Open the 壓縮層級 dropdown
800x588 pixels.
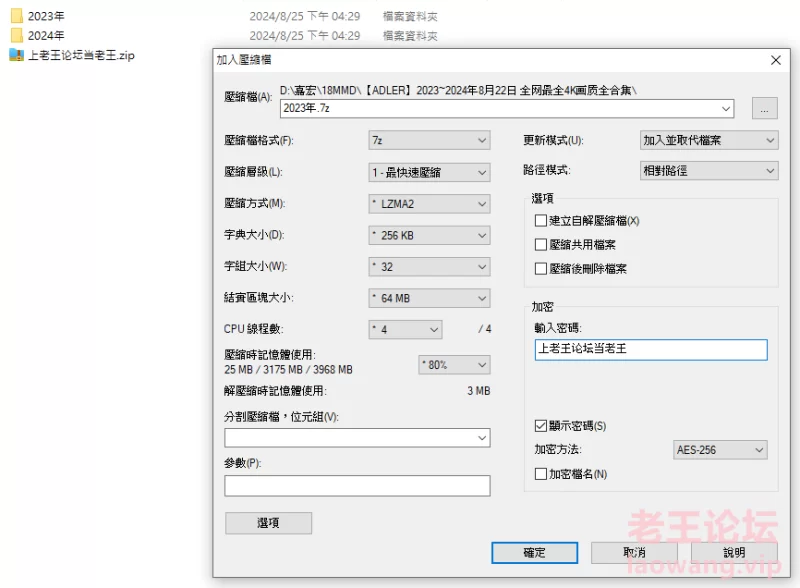click(429, 173)
